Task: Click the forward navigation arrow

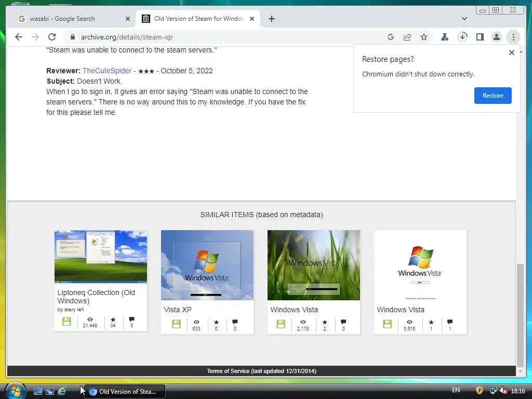Action: [x=35, y=37]
